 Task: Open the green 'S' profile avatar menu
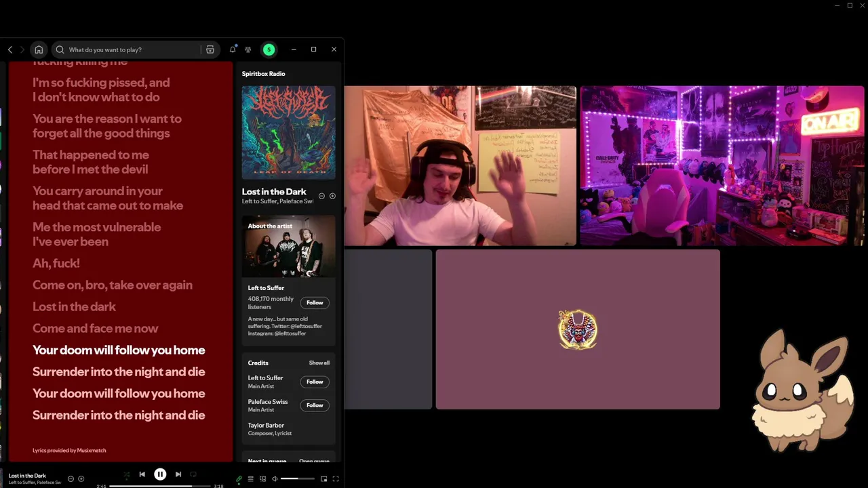point(269,49)
